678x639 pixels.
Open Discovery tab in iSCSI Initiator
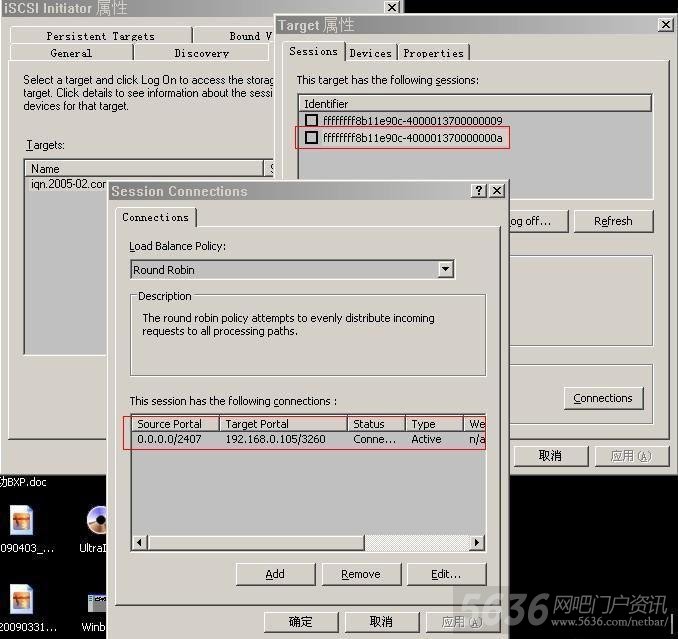pos(201,53)
